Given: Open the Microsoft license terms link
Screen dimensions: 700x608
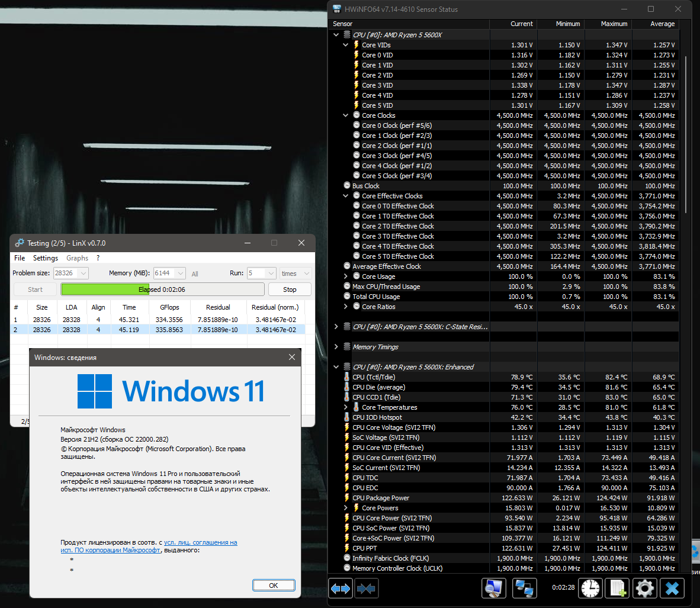Looking at the screenshot, I should [x=149, y=546].
